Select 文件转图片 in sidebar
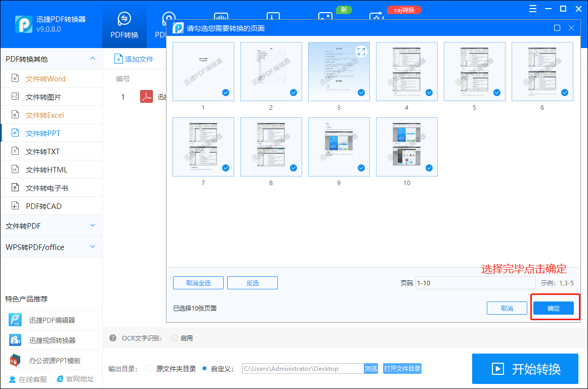 point(51,97)
